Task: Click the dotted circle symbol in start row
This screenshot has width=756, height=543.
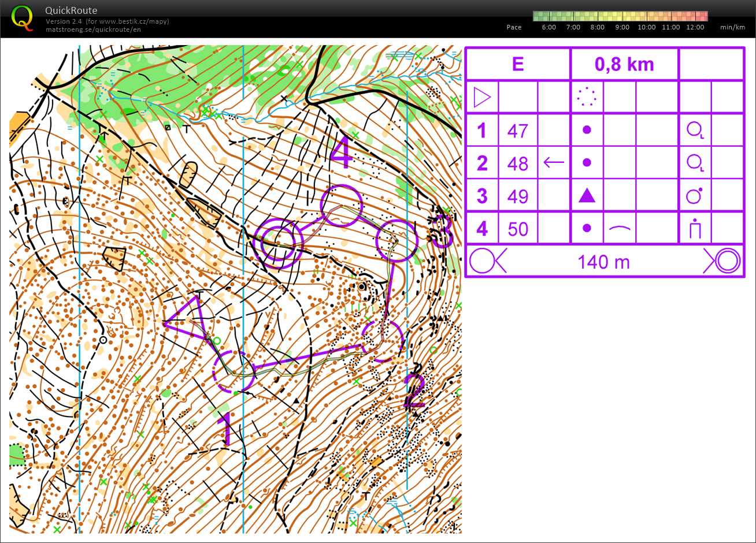Action: tap(586, 97)
